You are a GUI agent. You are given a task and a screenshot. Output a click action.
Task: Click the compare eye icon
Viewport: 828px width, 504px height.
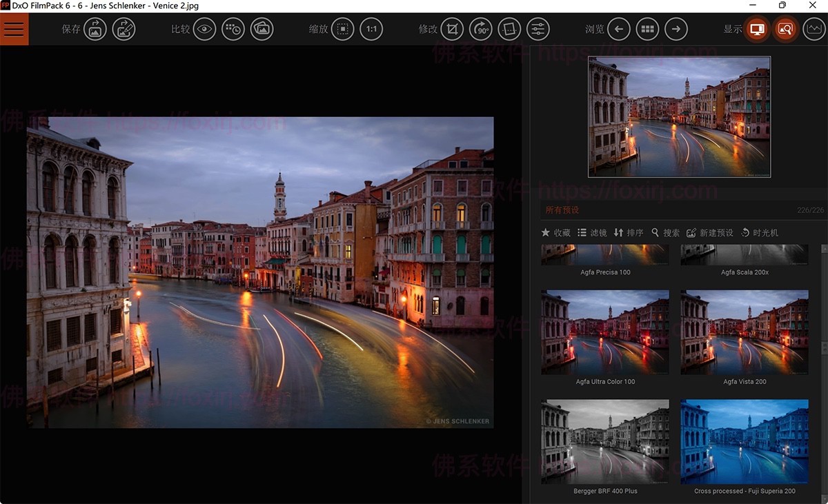pos(204,29)
